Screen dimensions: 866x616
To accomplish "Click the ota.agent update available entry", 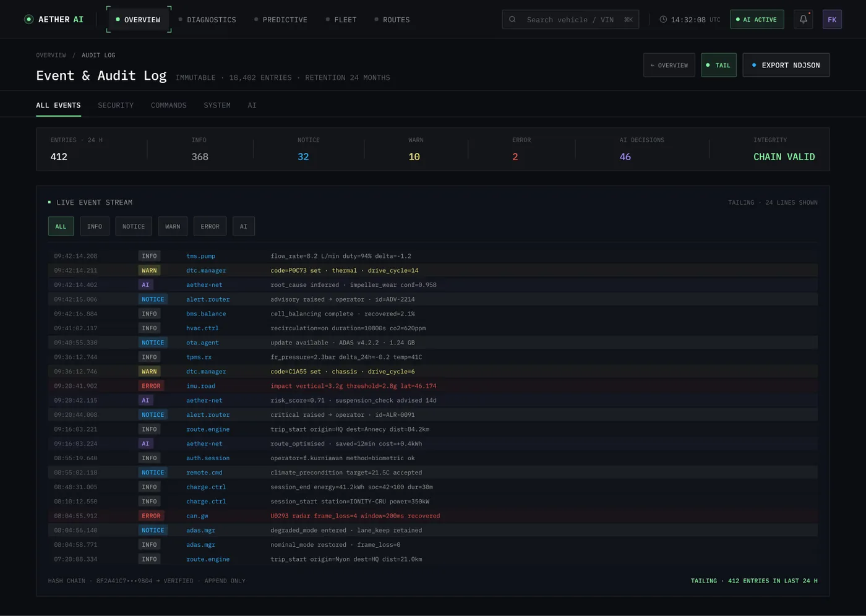I will coord(433,343).
